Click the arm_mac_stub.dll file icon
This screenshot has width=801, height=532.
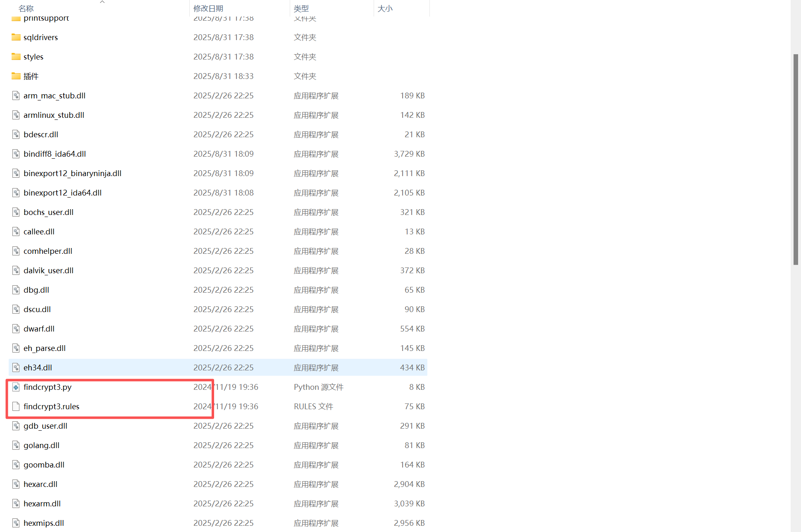(16, 95)
